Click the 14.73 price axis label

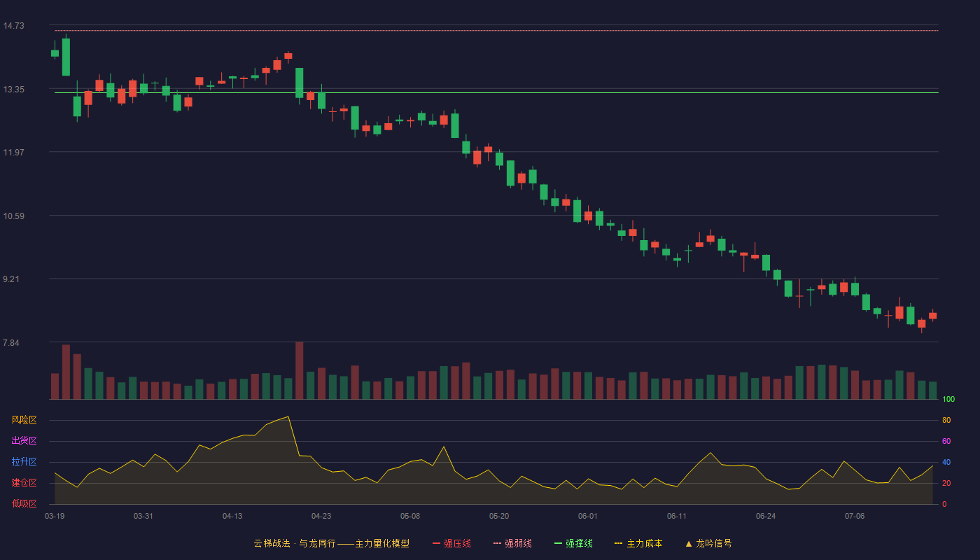pos(13,26)
